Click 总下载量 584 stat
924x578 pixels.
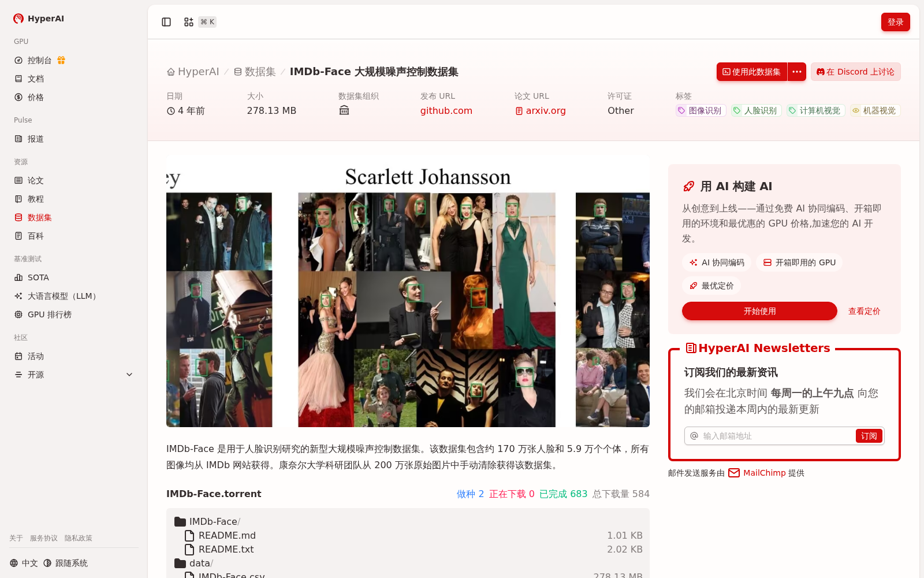[x=621, y=494]
